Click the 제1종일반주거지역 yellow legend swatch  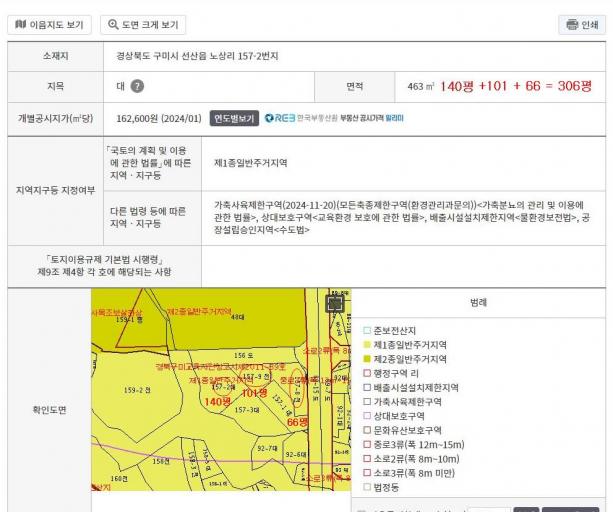pyautogui.click(x=367, y=345)
